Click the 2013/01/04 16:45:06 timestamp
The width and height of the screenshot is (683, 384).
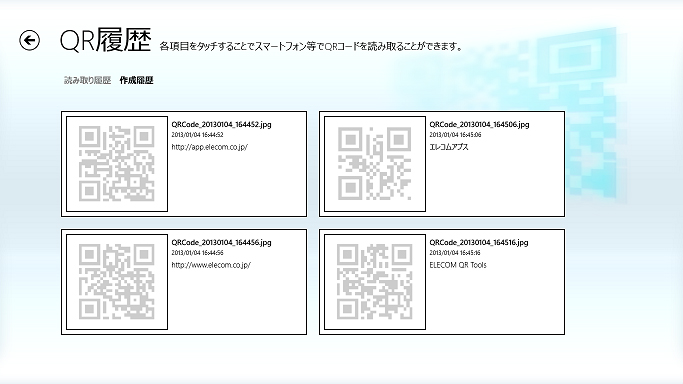click(455, 135)
